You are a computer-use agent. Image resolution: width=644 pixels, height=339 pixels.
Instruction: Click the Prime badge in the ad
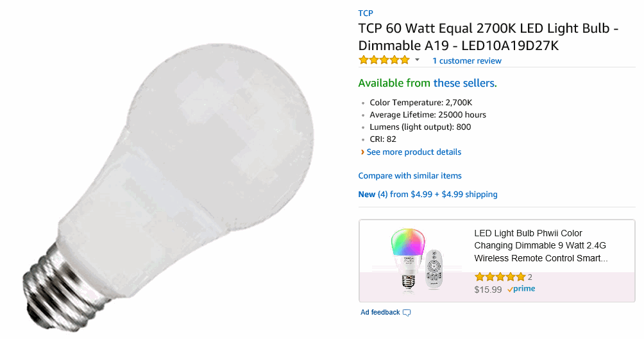pyautogui.click(x=521, y=290)
